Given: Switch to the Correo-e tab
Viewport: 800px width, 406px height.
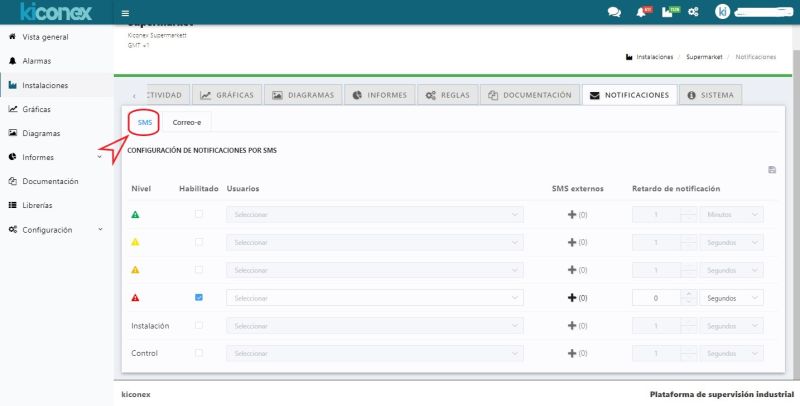Looking at the screenshot, I should point(187,122).
